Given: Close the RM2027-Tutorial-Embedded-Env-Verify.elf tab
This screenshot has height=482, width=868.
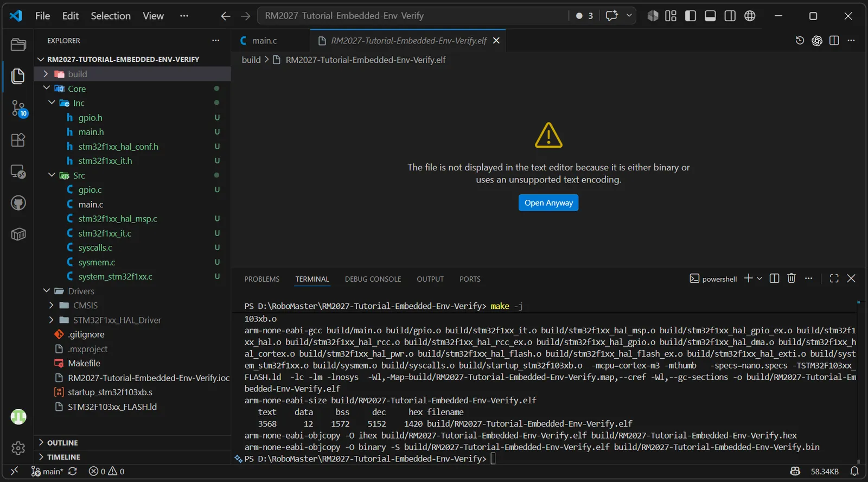Looking at the screenshot, I should point(496,41).
